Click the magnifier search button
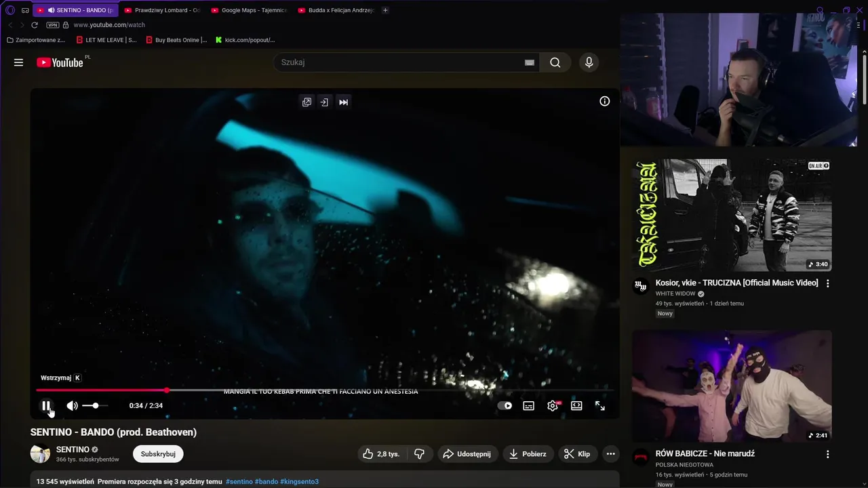The image size is (868, 488). click(555, 62)
